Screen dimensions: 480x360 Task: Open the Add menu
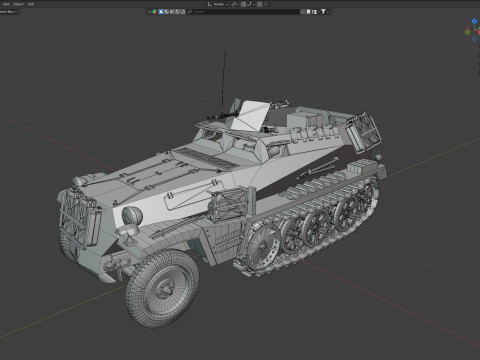[x=6, y=4]
